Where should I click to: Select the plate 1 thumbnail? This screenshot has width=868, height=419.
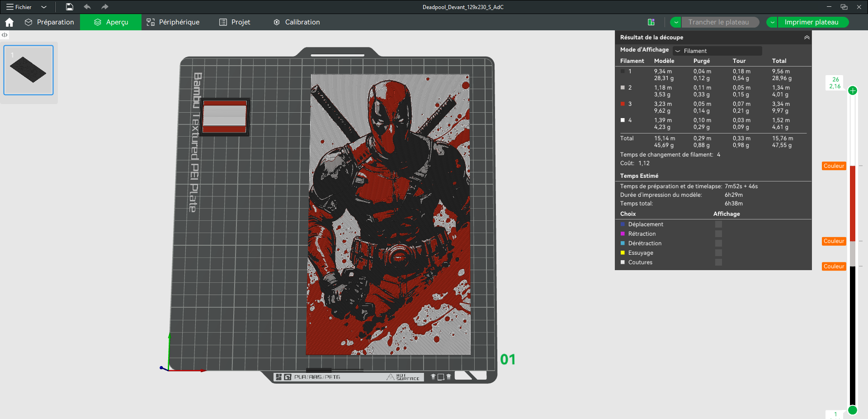pos(28,70)
